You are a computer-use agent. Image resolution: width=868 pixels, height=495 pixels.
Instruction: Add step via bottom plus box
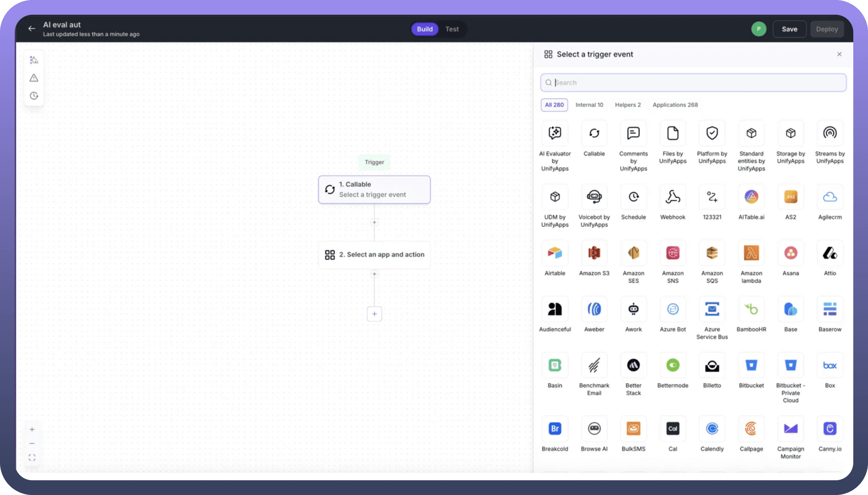click(374, 314)
